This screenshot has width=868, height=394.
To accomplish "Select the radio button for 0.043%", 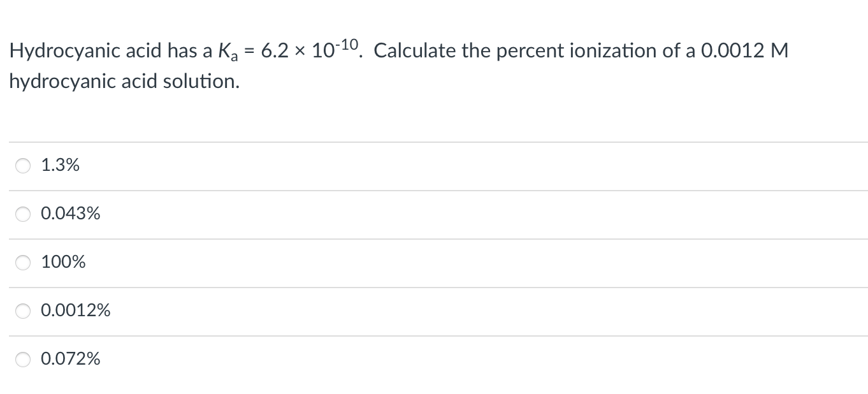I will pyautogui.click(x=23, y=214).
